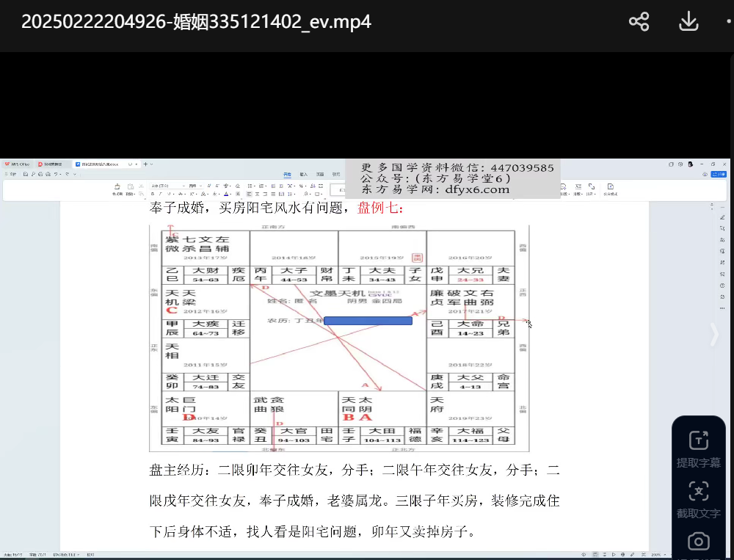Click the share icon in the header

pyautogui.click(x=639, y=22)
